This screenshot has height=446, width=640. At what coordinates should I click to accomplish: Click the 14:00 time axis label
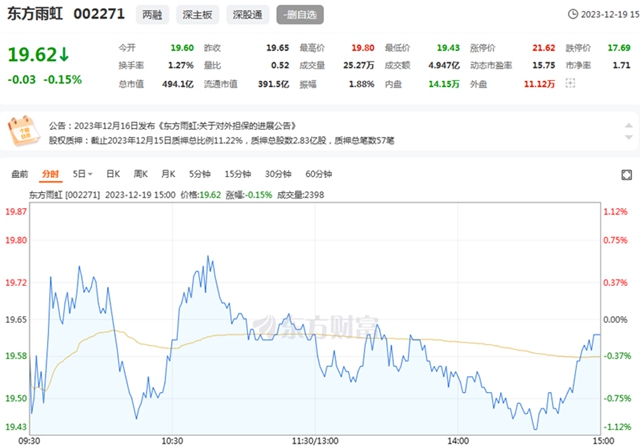tap(458, 441)
